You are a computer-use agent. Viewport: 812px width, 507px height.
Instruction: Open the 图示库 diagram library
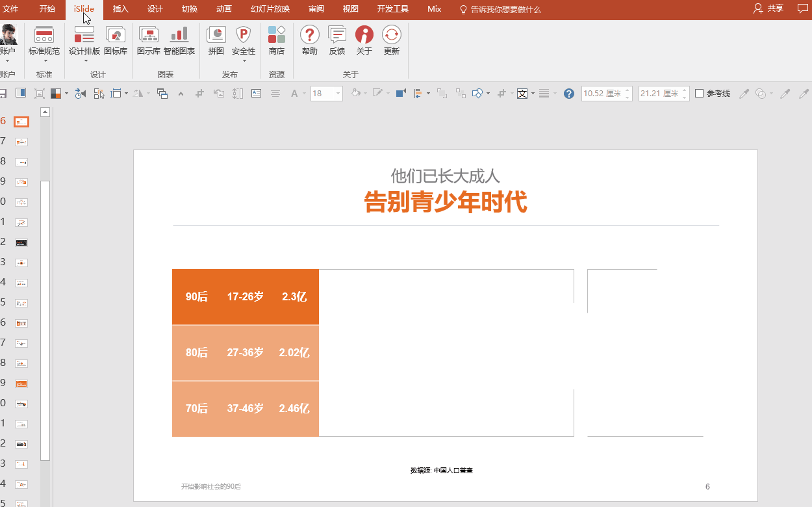pos(149,40)
